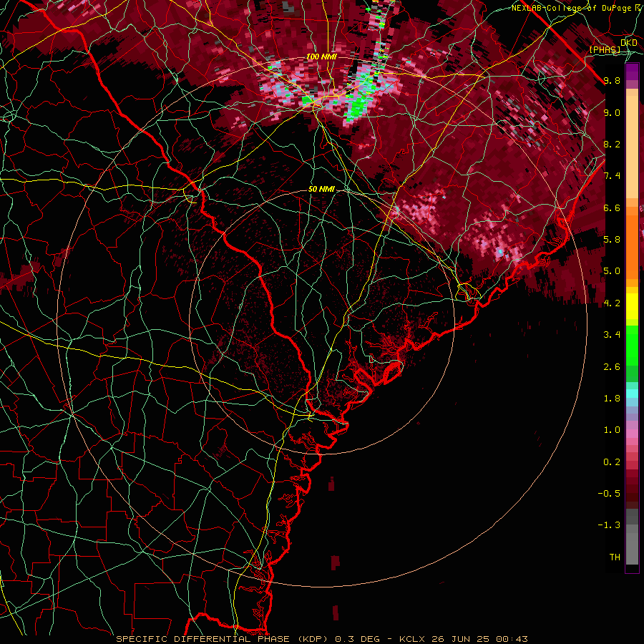
Task: Click the "TH" threshold label
Action: click(x=615, y=557)
